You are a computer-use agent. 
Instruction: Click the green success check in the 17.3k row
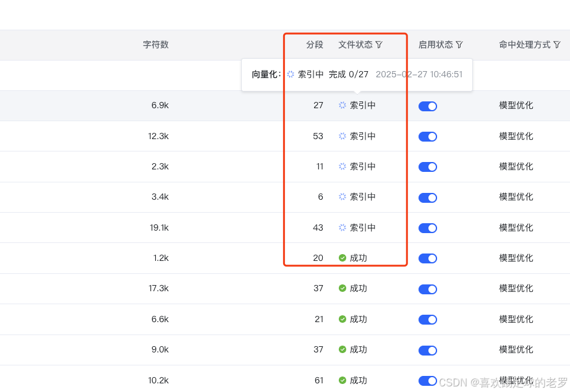click(x=342, y=288)
